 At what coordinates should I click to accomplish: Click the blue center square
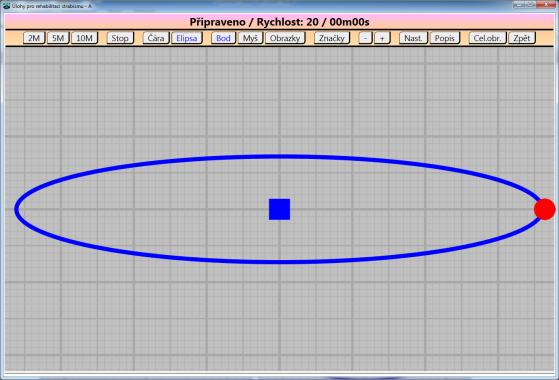click(x=280, y=209)
